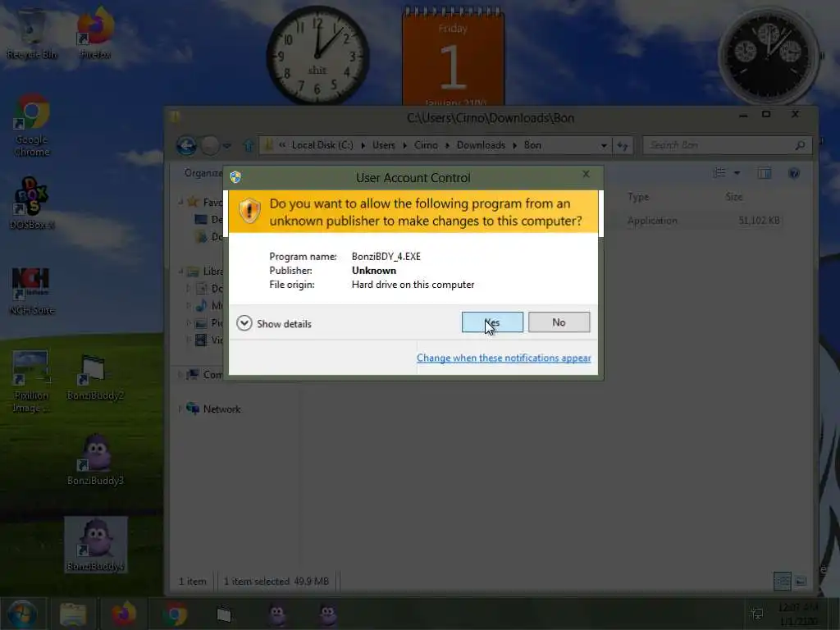Click Downloads breadcrumb in address bar

(x=481, y=145)
